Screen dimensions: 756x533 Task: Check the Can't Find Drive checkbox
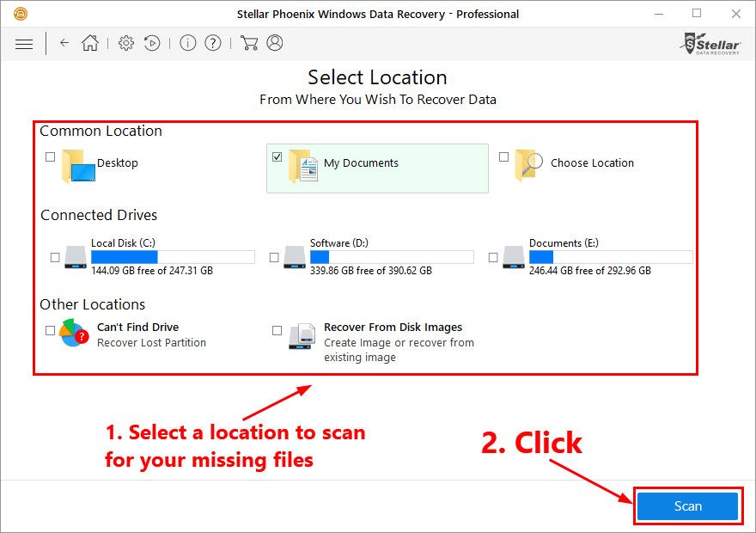tap(50, 330)
